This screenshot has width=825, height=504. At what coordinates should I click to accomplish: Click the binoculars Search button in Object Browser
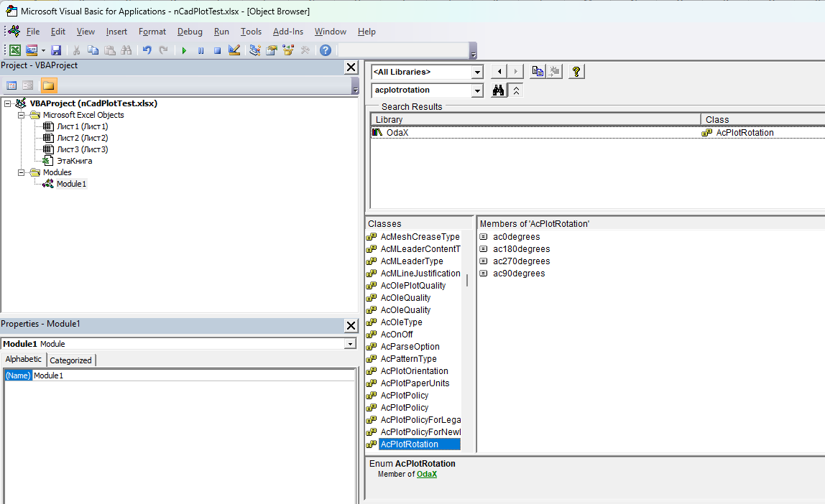point(497,90)
